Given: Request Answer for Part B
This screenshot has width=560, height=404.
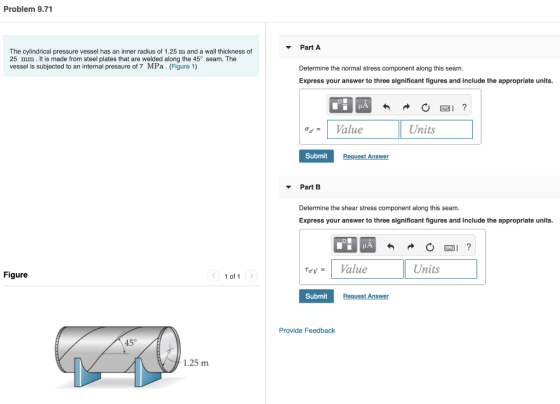Looking at the screenshot, I should click(x=366, y=296).
